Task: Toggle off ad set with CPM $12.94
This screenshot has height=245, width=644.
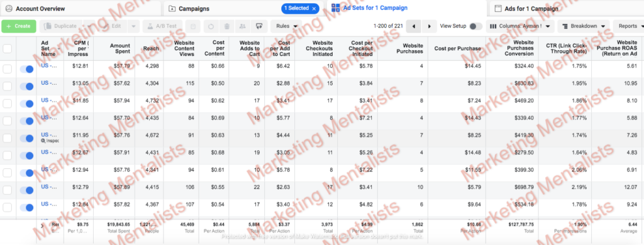Action: [26, 173]
